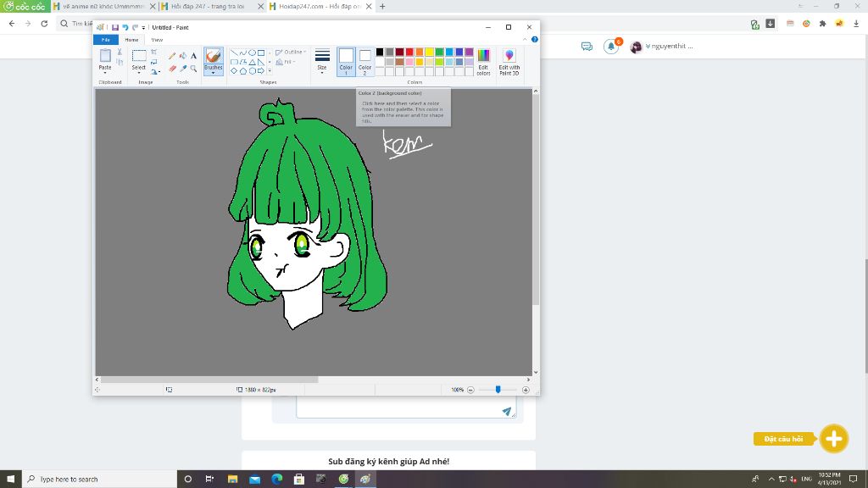Pick the purple color swatch in the top row
Image resolution: width=868 pixels, height=488 pixels.
470,52
